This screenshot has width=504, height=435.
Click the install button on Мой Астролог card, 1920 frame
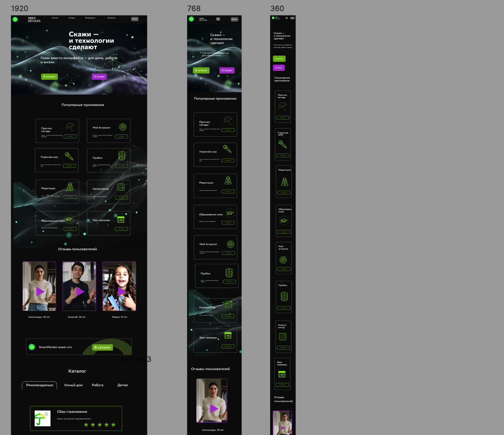point(122,137)
